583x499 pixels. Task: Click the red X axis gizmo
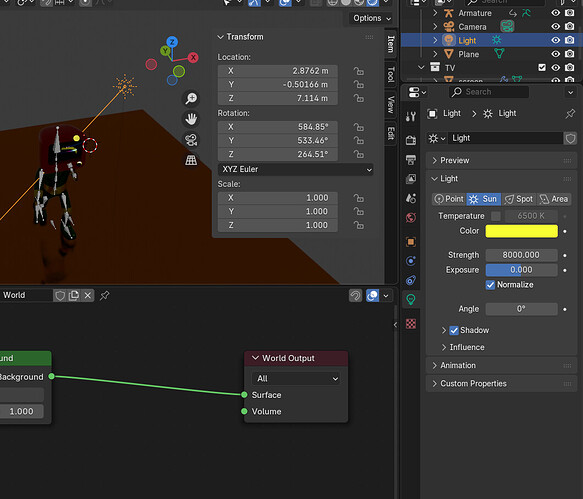point(193,58)
